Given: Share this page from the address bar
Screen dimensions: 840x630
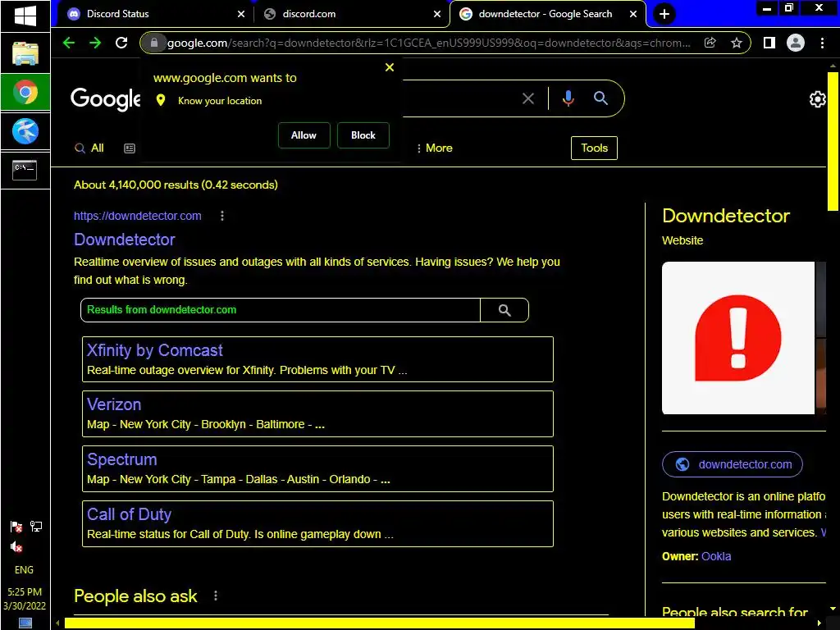Looking at the screenshot, I should click(710, 43).
